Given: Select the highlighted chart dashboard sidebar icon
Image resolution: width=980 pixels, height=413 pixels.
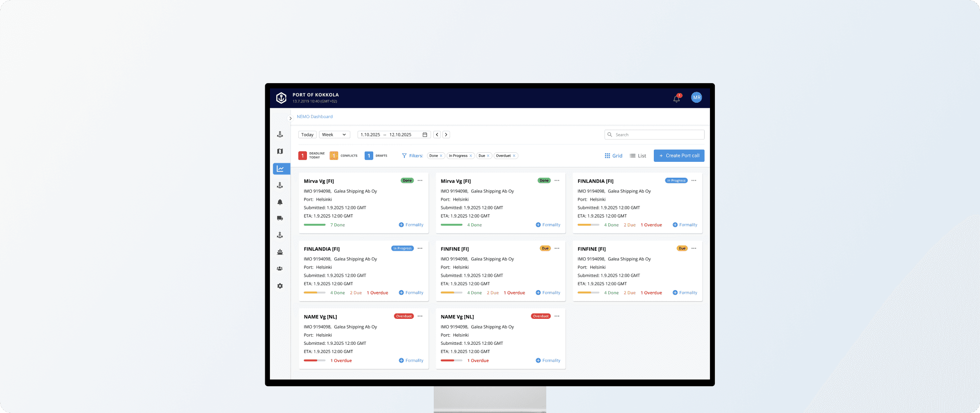Looking at the screenshot, I should [281, 169].
